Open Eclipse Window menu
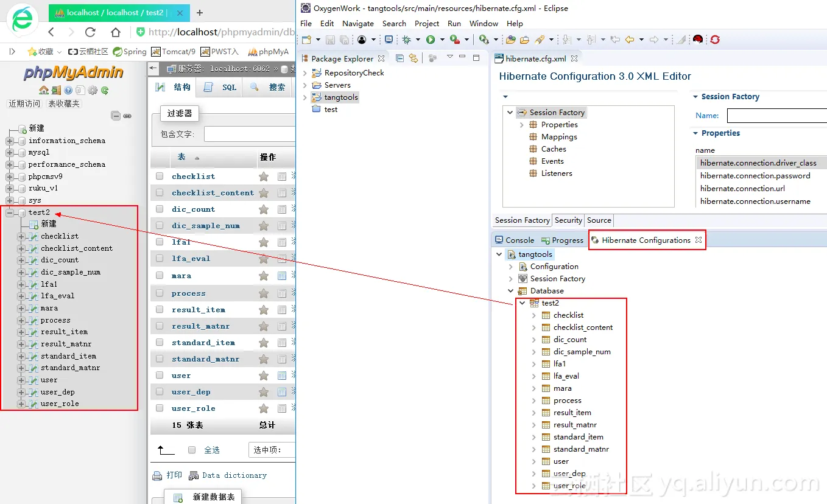This screenshot has height=504, width=827. (484, 23)
